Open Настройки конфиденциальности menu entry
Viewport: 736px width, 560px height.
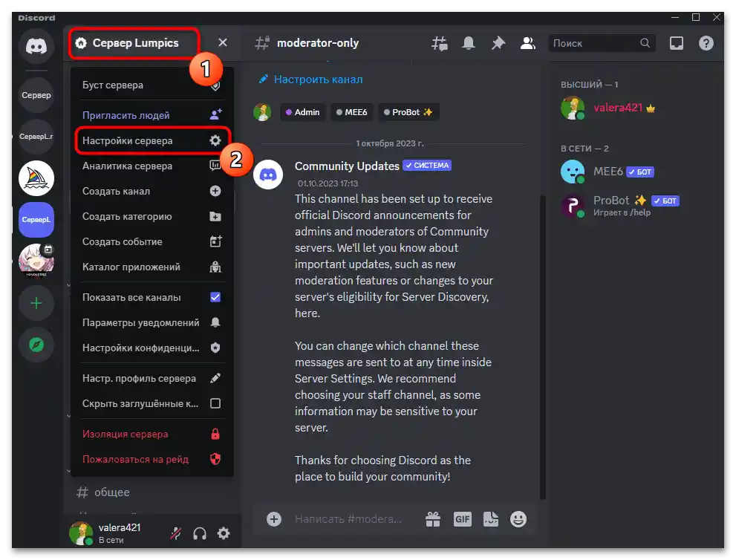coord(152,348)
